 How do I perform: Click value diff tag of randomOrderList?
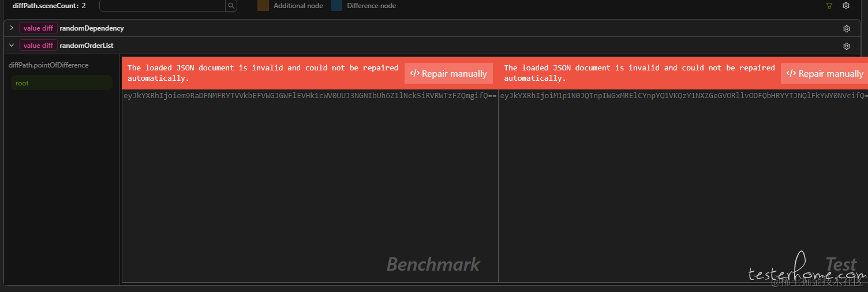pos(38,45)
